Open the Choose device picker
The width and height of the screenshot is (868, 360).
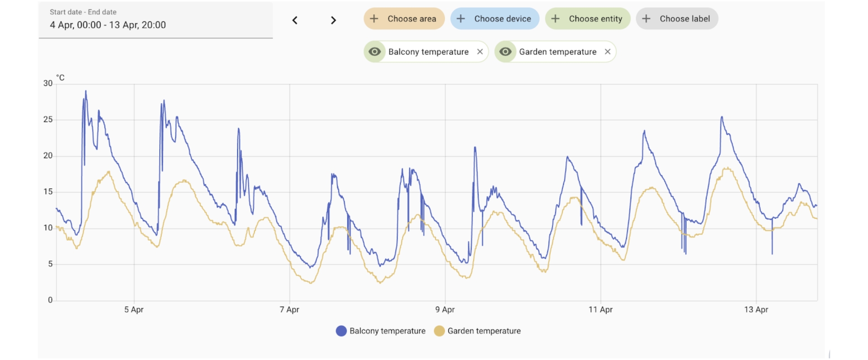click(x=502, y=19)
